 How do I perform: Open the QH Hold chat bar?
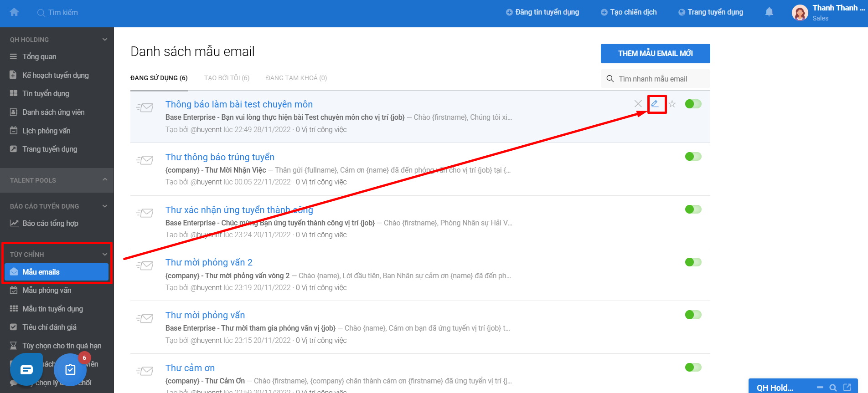pos(775,388)
